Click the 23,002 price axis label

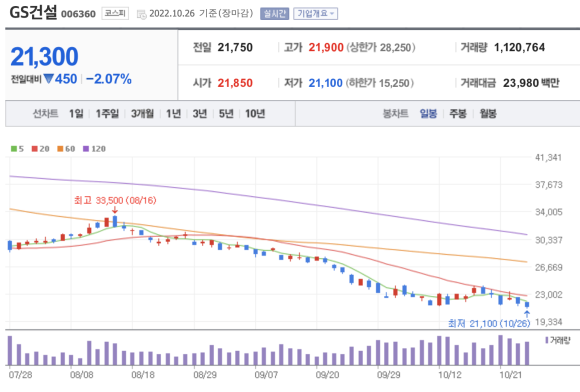tap(549, 295)
